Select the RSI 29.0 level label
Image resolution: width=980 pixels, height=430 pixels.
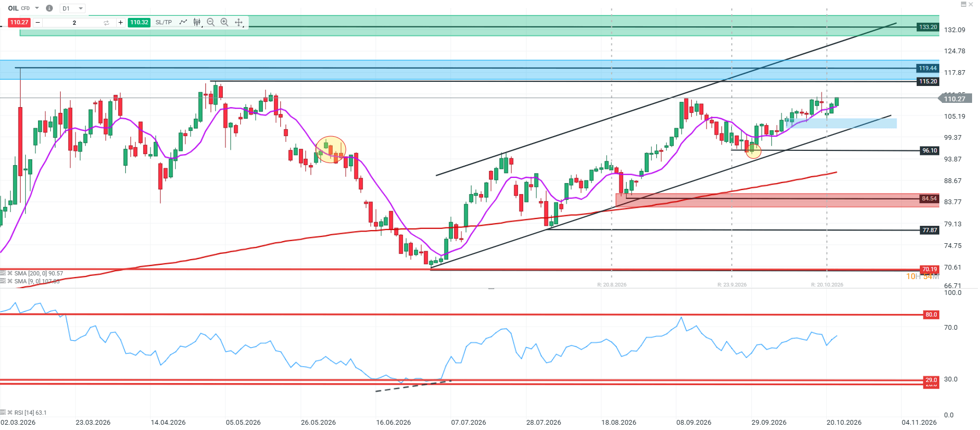pos(931,380)
